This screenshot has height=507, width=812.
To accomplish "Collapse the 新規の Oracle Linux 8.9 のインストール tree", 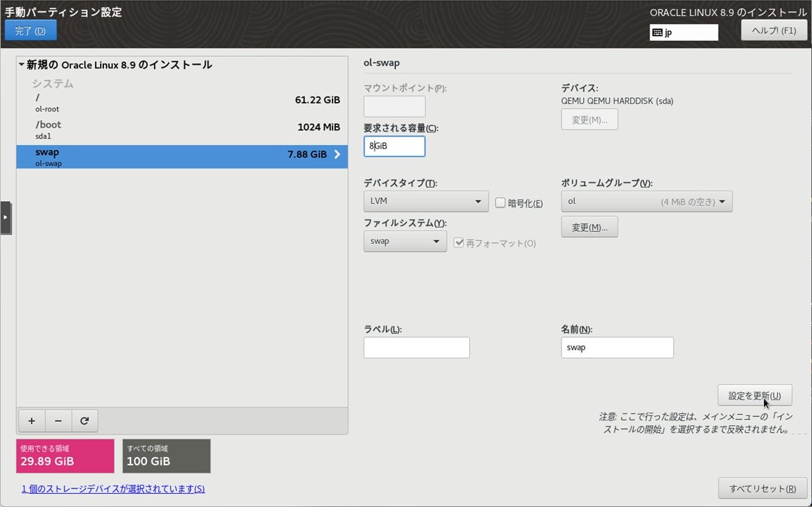I will tap(22, 65).
